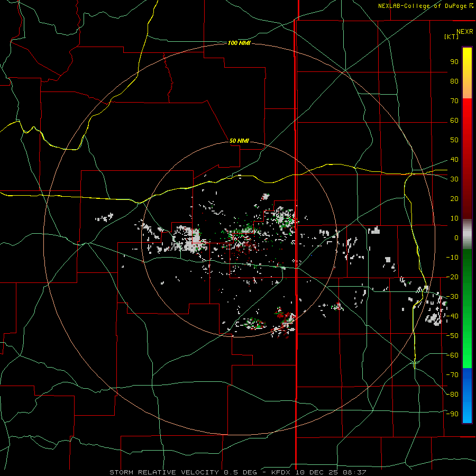Click the -70 value on the scale
Image resolution: width=476 pixels, height=476 pixels.
pyautogui.click(x=452, y=375)
